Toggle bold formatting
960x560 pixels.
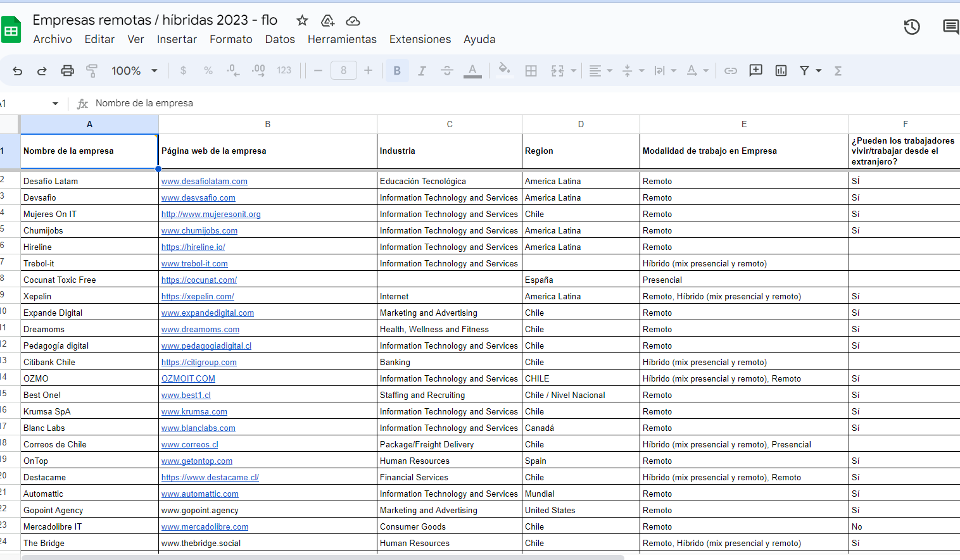tap(397, 71)
